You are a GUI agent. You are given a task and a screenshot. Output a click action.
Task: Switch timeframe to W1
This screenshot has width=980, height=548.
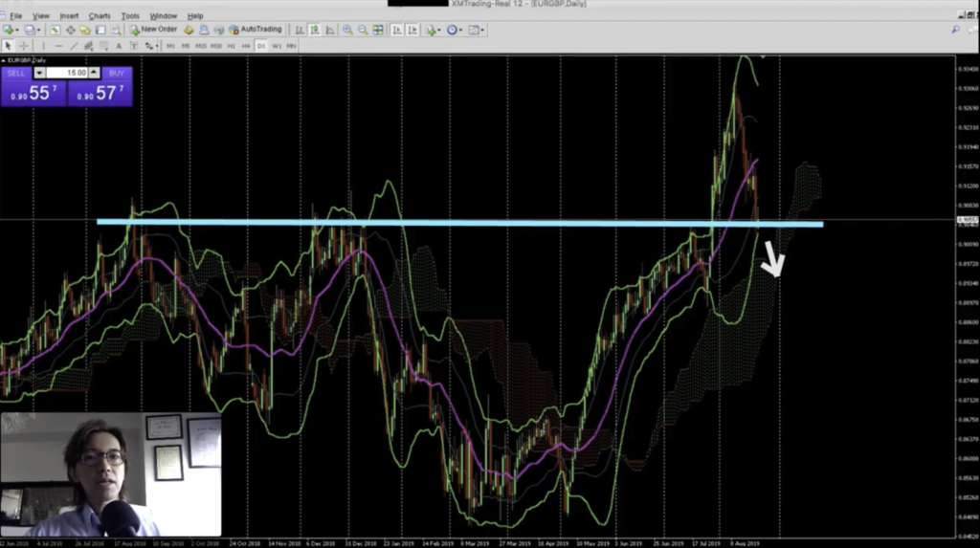[277, 46]
